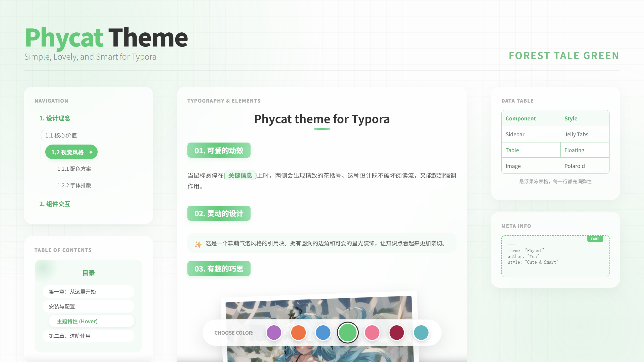Click the highlighted 关键信息 keyword
The width and height of the screenshot is (644, 362).
click(240, 175)
